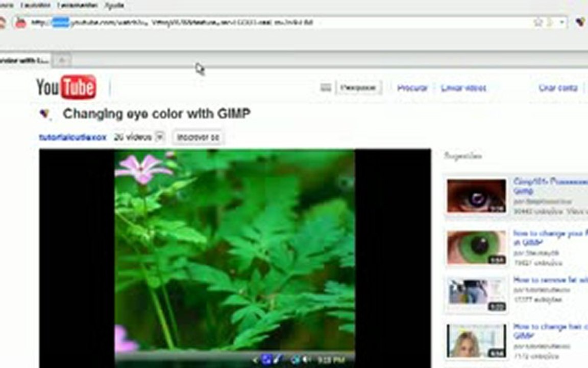Open the remove fat video thumbnail
Image resolution: width=588 pixels, height=368 pixels.
476,295
